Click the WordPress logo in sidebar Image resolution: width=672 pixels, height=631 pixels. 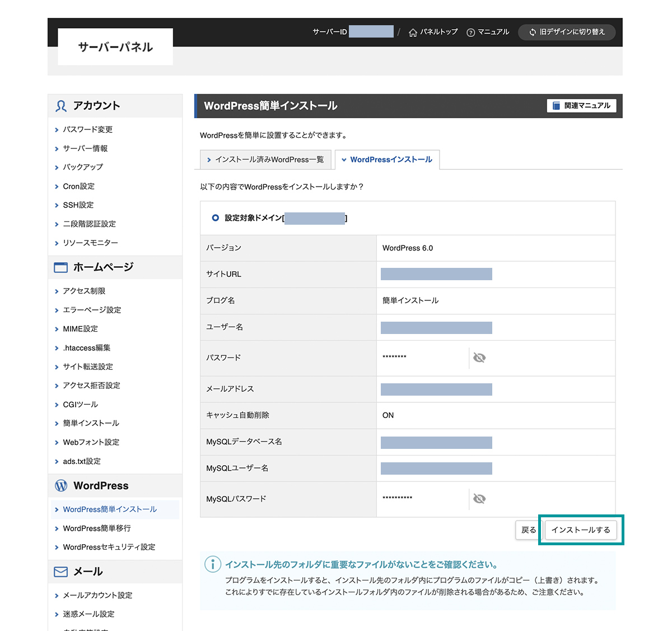coord(61,486)
